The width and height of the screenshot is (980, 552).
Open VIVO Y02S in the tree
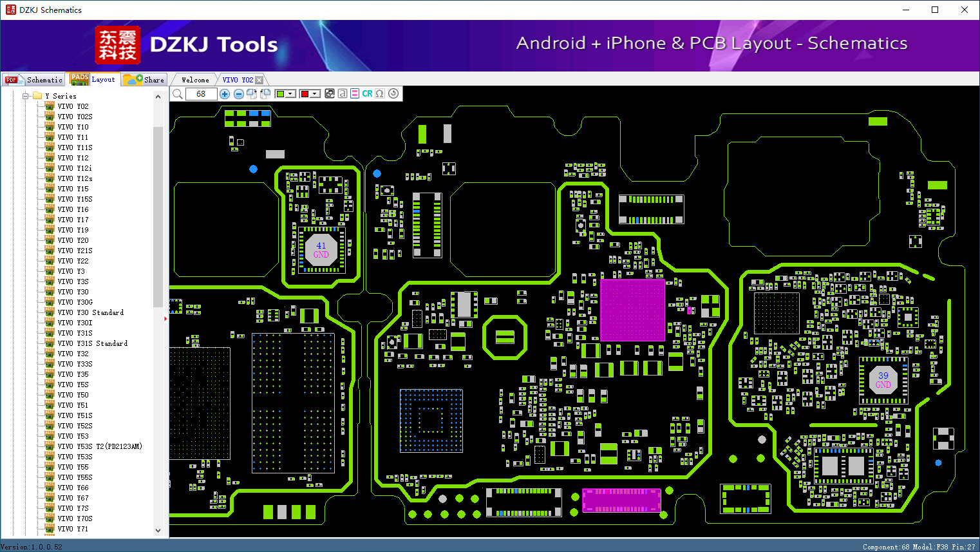75,117
